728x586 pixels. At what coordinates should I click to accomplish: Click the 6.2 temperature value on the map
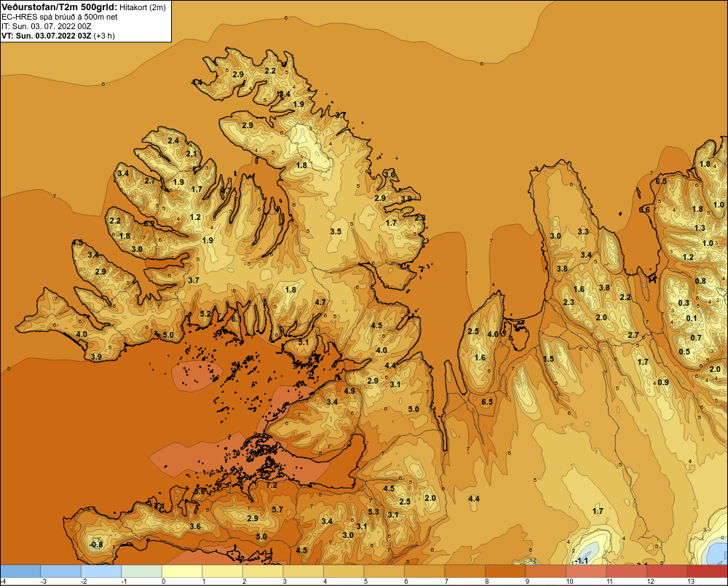coord(149,223)
